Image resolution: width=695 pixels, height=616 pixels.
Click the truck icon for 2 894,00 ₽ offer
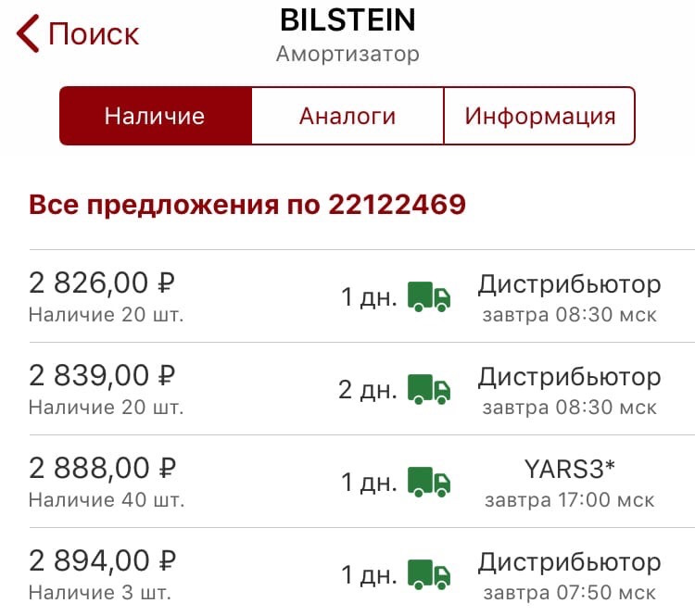[x=429, y=574]
